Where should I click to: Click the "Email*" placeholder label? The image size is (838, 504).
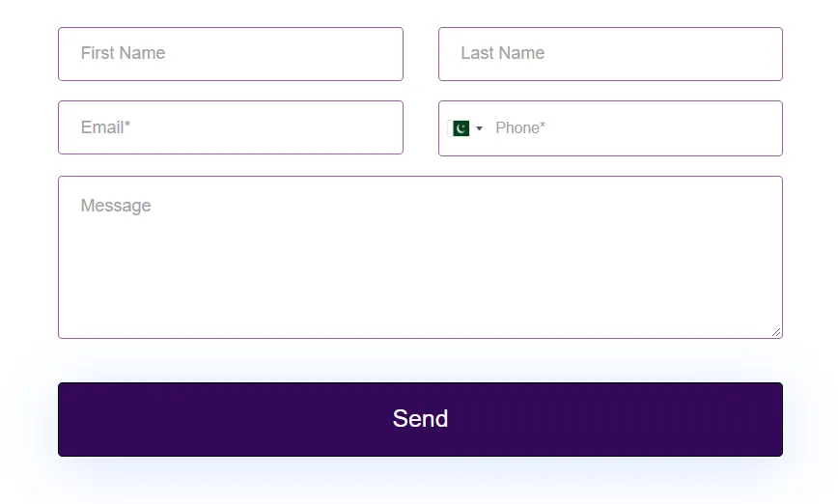pyautogui.click(x=105, y=127)
